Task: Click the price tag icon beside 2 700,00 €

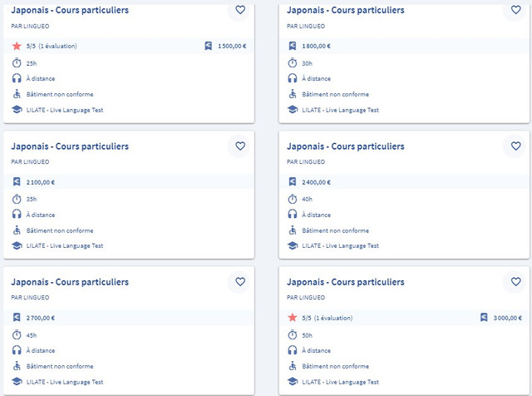Action: (17, 318)
